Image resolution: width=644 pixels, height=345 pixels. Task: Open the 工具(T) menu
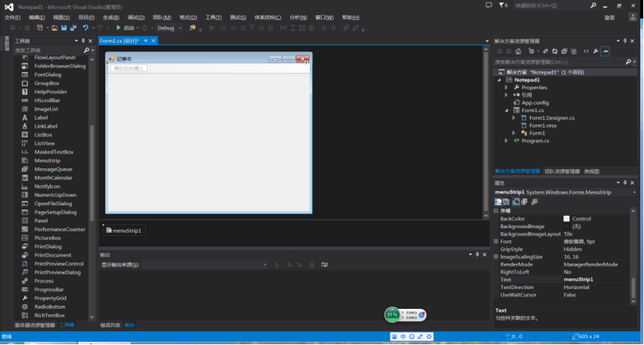tap(213, 17)
